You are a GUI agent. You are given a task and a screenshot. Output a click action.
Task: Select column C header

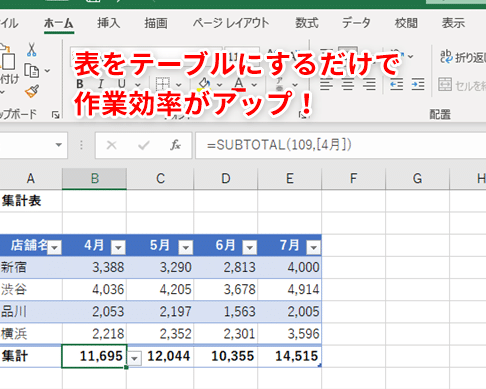point(160,179)
